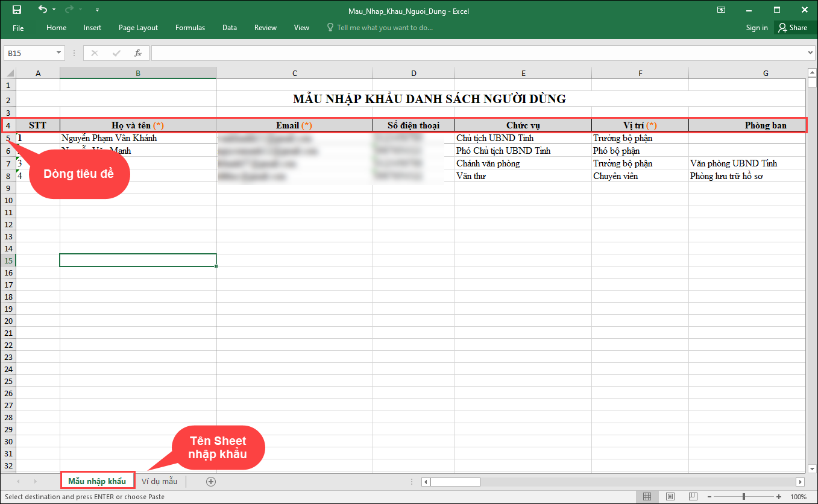Open the Formulas ribbon tab
The image size is (818, 504).
coord(190,28)
